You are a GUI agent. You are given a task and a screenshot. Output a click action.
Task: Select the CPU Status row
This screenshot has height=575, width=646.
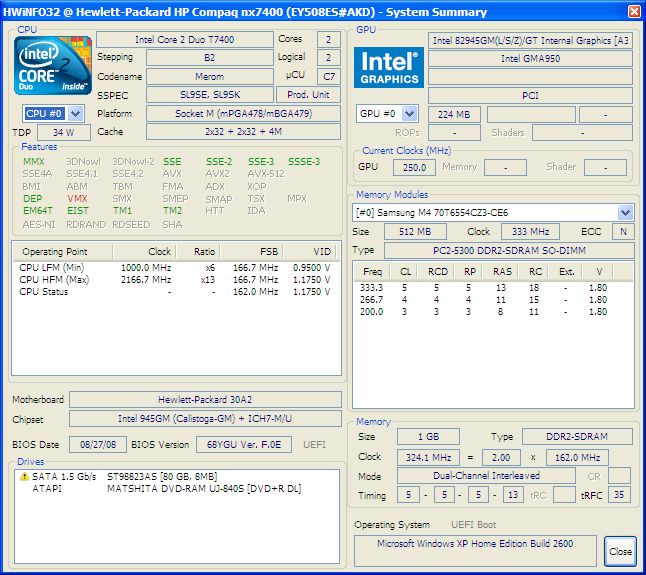pos(176,292)
